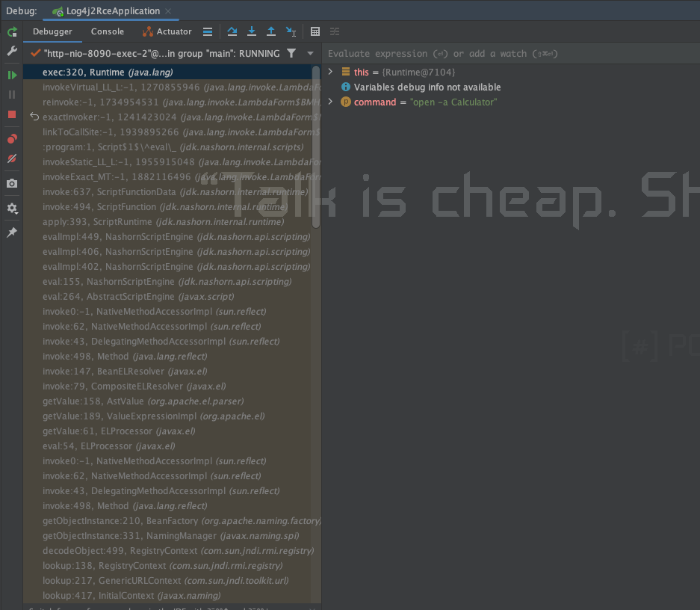Switch to the Console tab
This screenshot has height=610, width=700.
coord(108,31)
